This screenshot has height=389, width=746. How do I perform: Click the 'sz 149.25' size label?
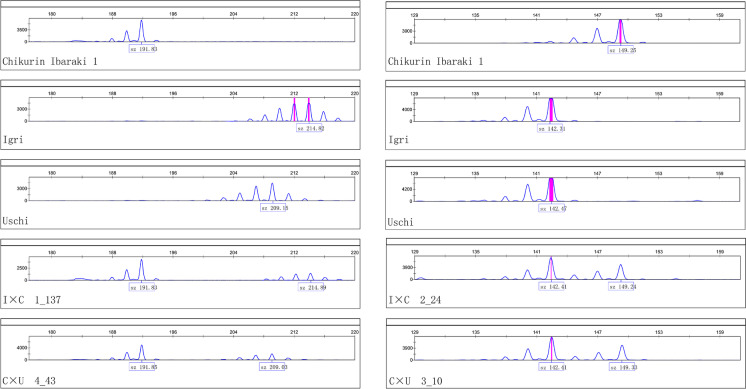click(x=622, y=50)
